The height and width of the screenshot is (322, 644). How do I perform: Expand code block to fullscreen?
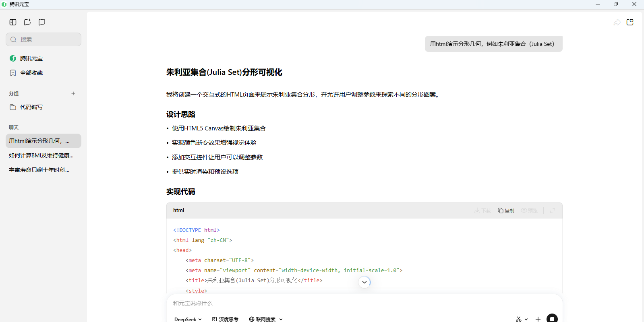[553, 211]
